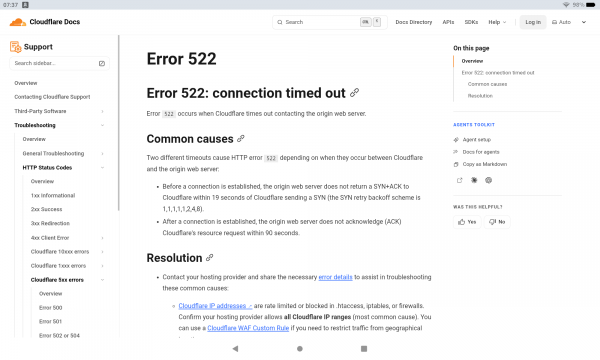Viewport: 600px width, 360px height.
Task: Open top-level Overview in Support sidebar
Action: 26,83
